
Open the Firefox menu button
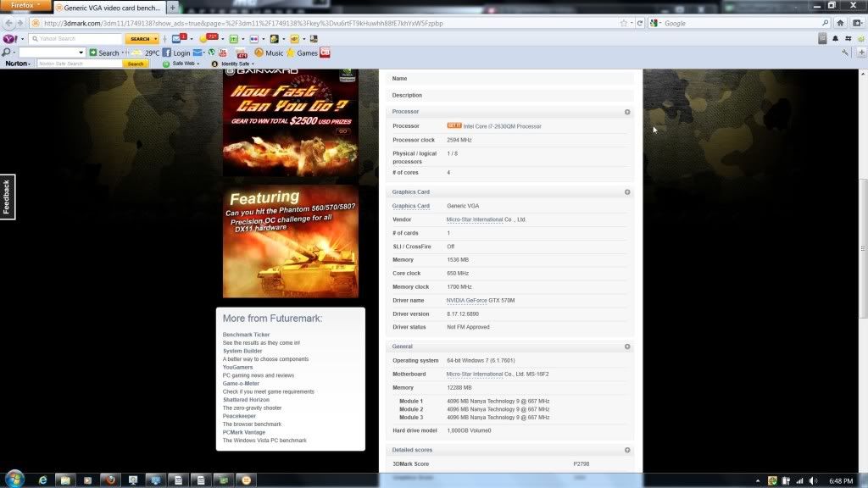click(25, 6)
